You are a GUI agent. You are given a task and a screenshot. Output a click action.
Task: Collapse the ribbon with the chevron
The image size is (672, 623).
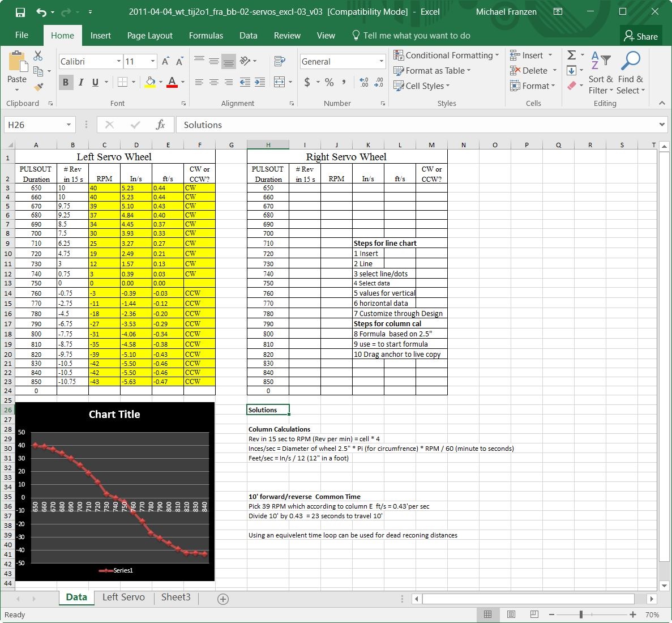coord(662,103)
